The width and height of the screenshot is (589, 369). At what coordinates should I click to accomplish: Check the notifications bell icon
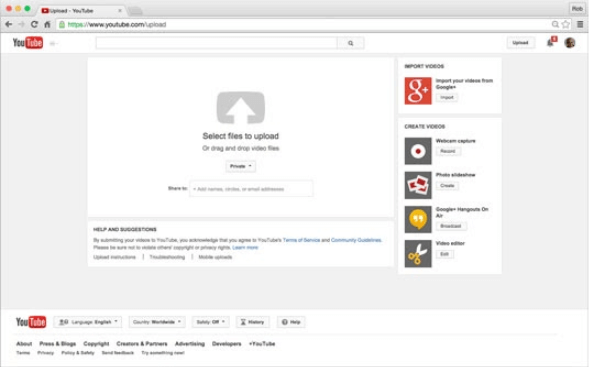550,42
